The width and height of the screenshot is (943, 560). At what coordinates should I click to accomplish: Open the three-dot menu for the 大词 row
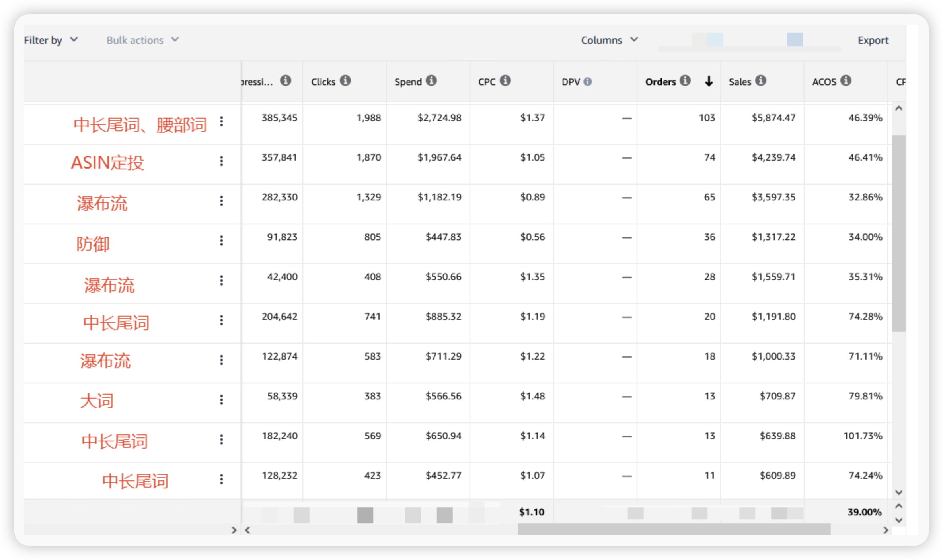point(222,400)
